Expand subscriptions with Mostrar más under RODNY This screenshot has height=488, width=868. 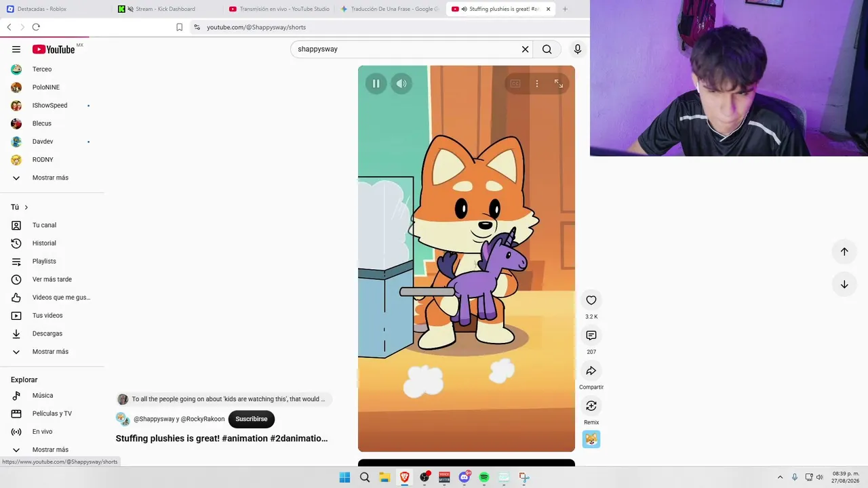coord(50,178)
